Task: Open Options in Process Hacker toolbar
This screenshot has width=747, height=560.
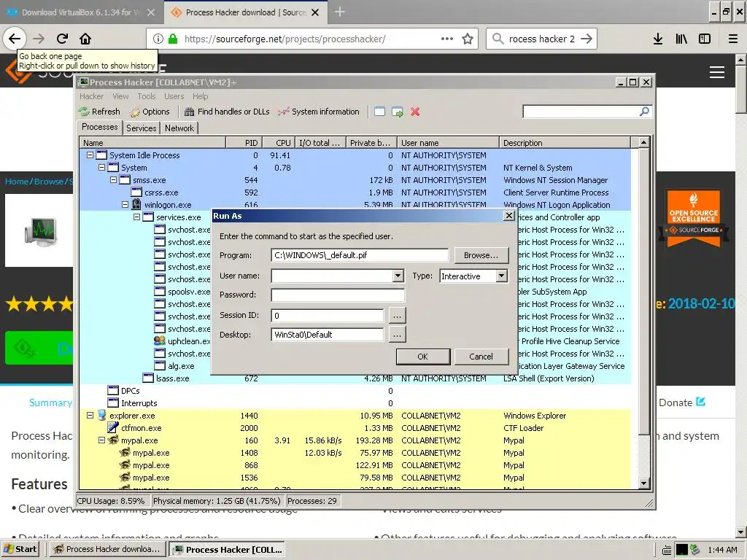Action: tap(150, 112)
